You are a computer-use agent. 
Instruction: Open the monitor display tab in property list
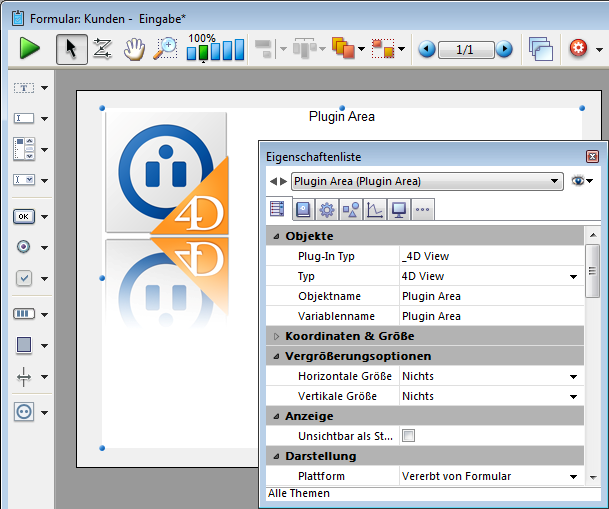point(398,209)
